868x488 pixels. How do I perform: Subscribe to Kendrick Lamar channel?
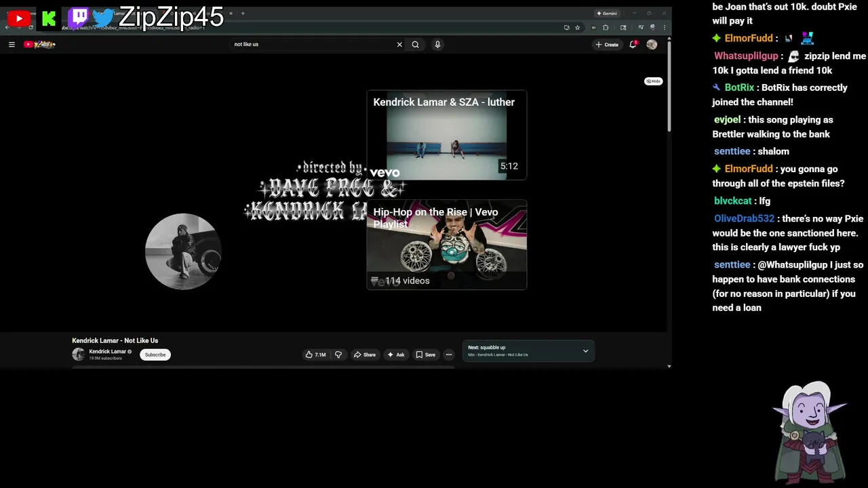click(155, 354)
